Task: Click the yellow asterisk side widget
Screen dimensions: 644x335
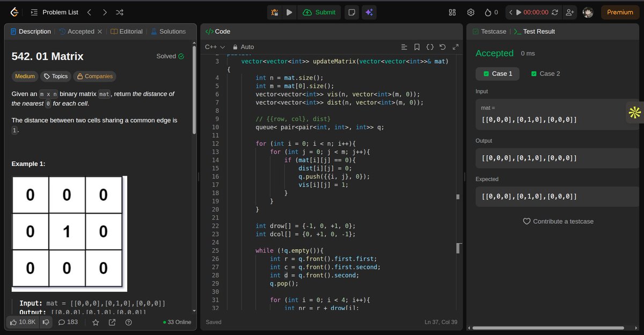Action: (x=635, y=113)
